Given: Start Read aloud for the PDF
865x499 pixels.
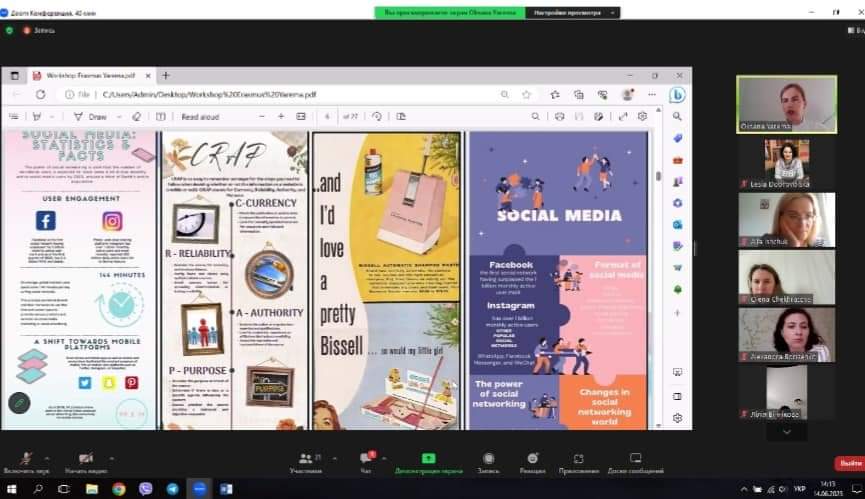Looking at the screenshot, I should (x=200, y=116).
